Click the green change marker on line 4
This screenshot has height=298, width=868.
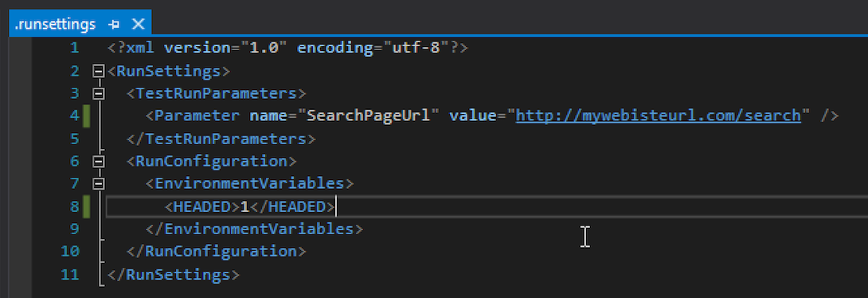[86, 116]
